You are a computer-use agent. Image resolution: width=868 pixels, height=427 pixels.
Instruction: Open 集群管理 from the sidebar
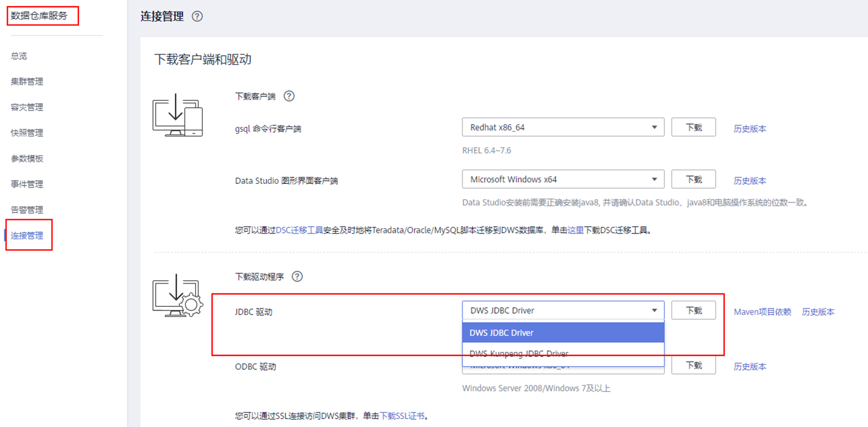coord(27,81)
